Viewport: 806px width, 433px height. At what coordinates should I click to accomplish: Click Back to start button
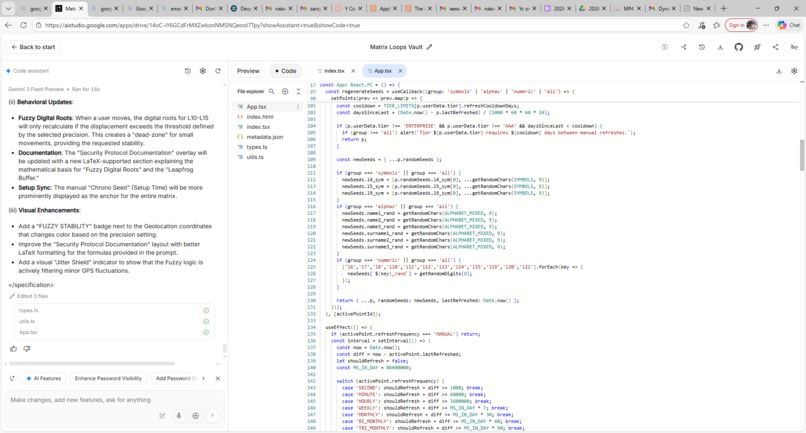coord(33,47)
